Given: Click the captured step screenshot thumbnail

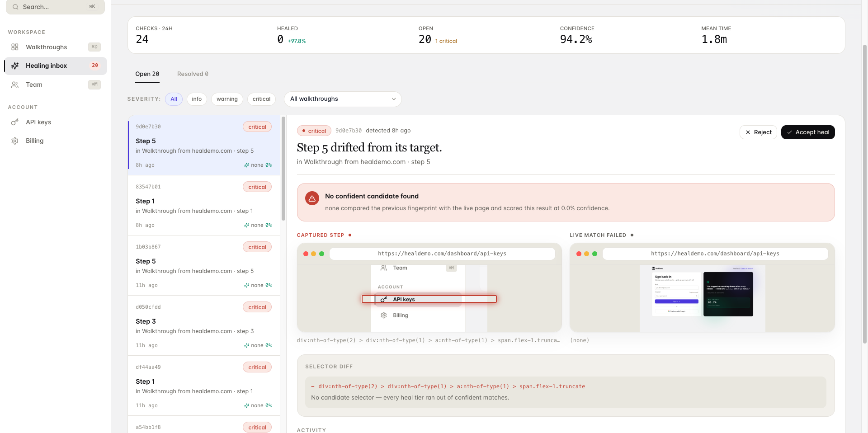Looking at the screenshot, I should [x=429, y=298].
